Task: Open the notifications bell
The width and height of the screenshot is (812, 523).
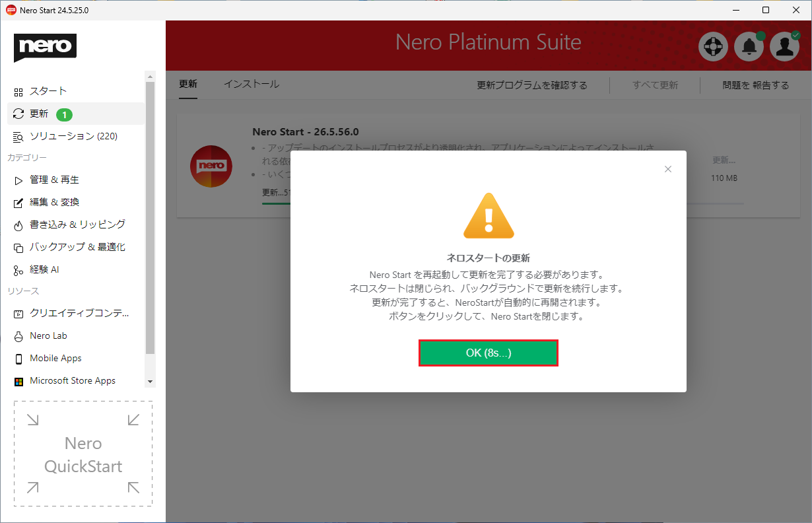Action: click(x=749, y=47)
